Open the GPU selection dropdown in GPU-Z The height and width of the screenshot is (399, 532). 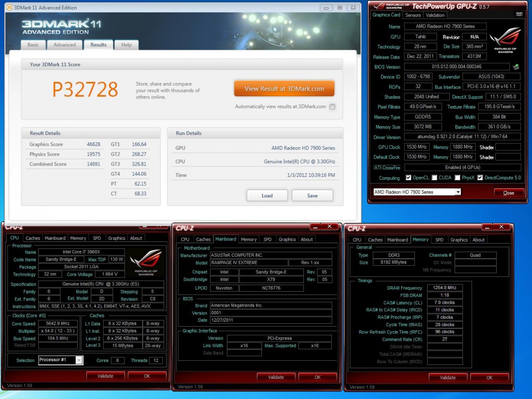pyautogui.click(x=458, y=192)
